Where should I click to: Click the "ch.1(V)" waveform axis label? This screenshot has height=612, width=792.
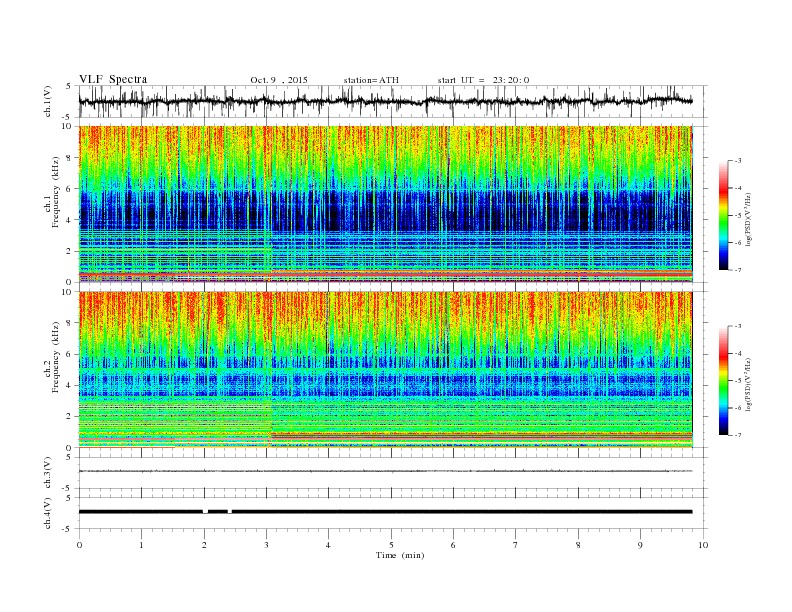click(48, 102)
